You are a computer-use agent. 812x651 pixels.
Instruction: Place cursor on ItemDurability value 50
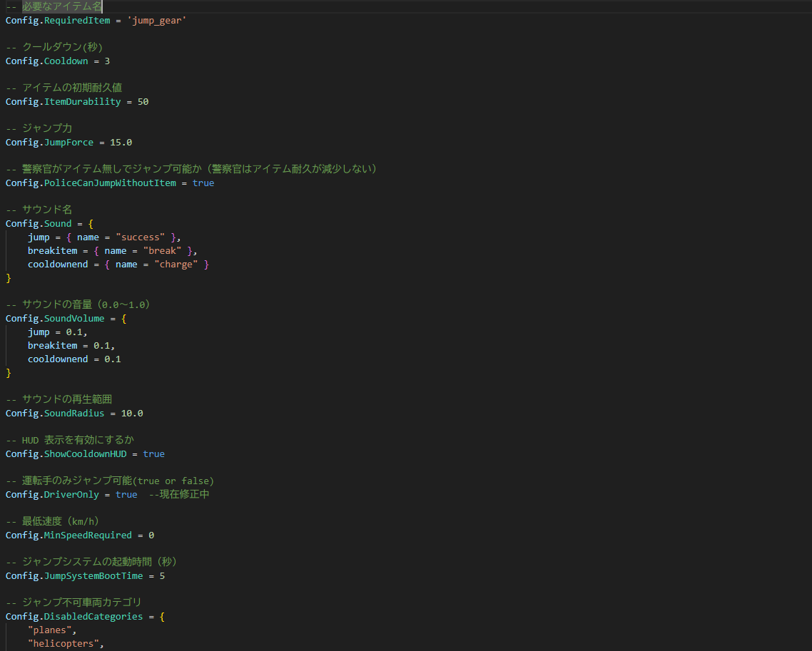pos(143,102)
